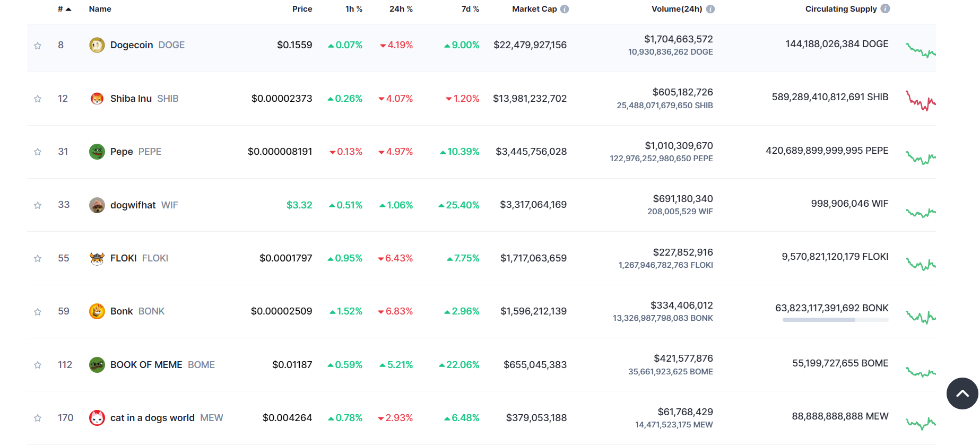Star Shiba Inu to add to watchlist

38,99
